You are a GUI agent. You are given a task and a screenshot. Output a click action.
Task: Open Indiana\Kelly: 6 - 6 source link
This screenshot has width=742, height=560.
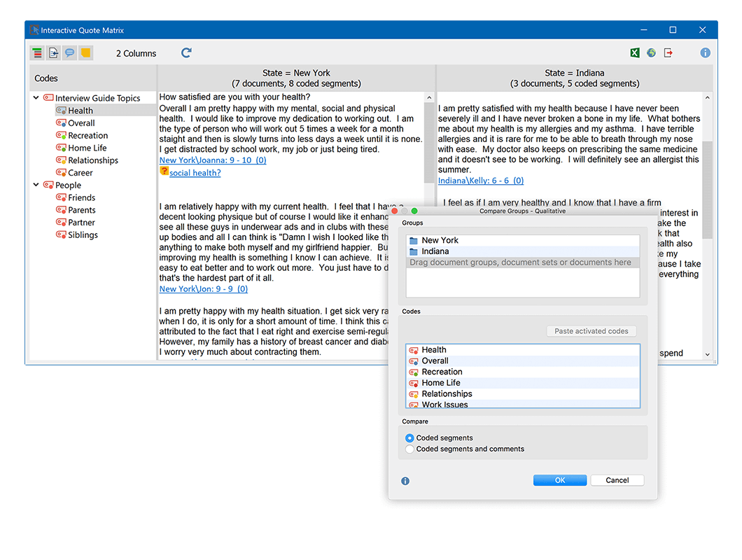(481, 181)
